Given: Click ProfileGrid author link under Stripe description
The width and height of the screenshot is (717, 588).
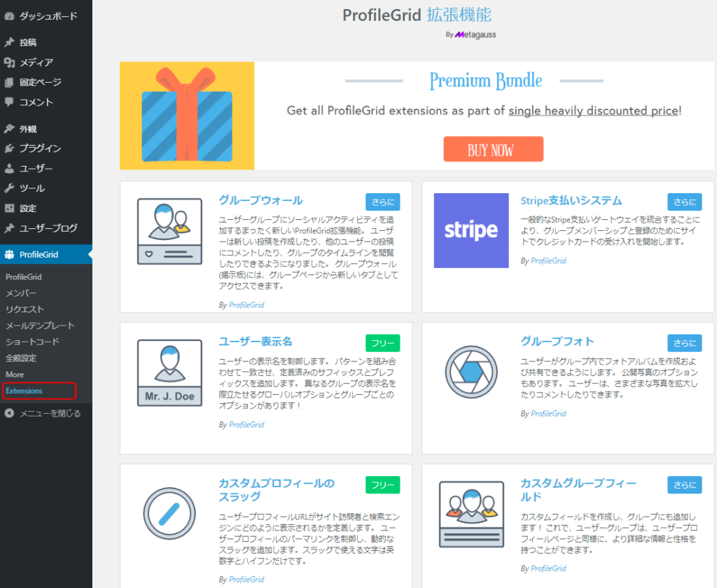Looking at the screenshot, I should pyautogui.click(x=548, y=261).
